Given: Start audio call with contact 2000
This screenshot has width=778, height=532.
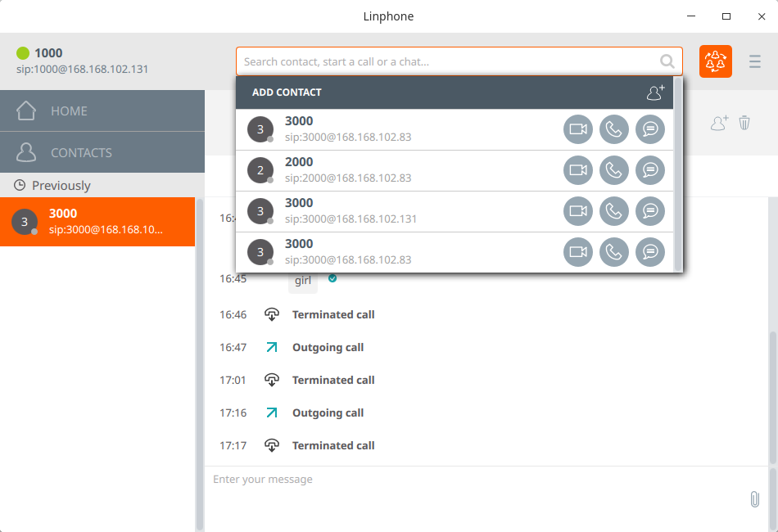Looking at the screenshot, I should click(614, 170).
